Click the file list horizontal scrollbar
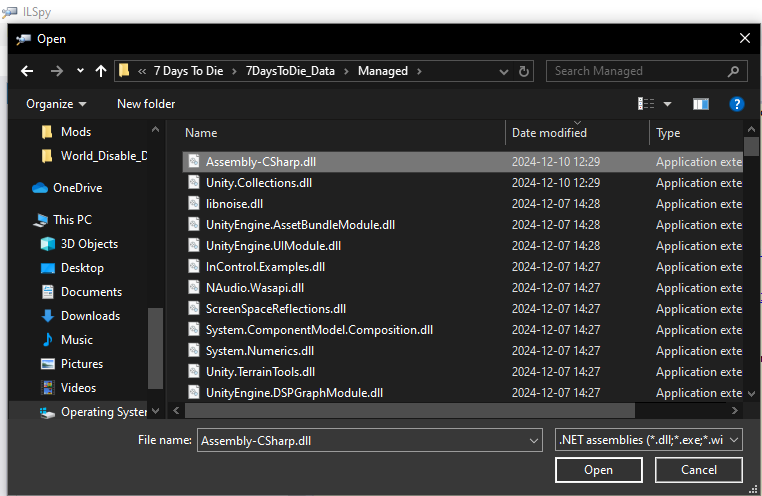The image size is (762, 496). (x=410, y=410)
